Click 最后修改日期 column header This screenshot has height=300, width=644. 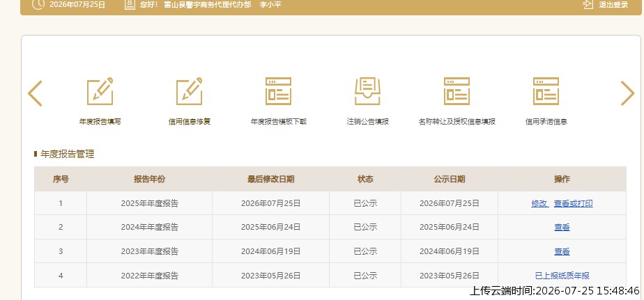click(270, 179)
